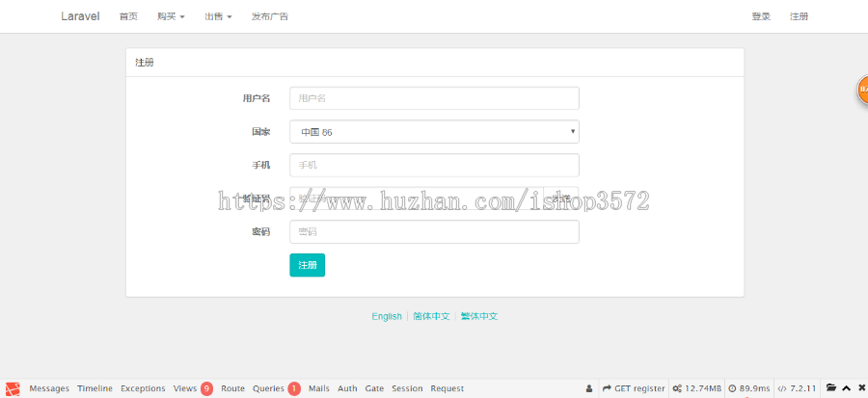This screenshot has height=398, width=868.
Task: Open the debugbar folder icon
Action: [831, 388]
